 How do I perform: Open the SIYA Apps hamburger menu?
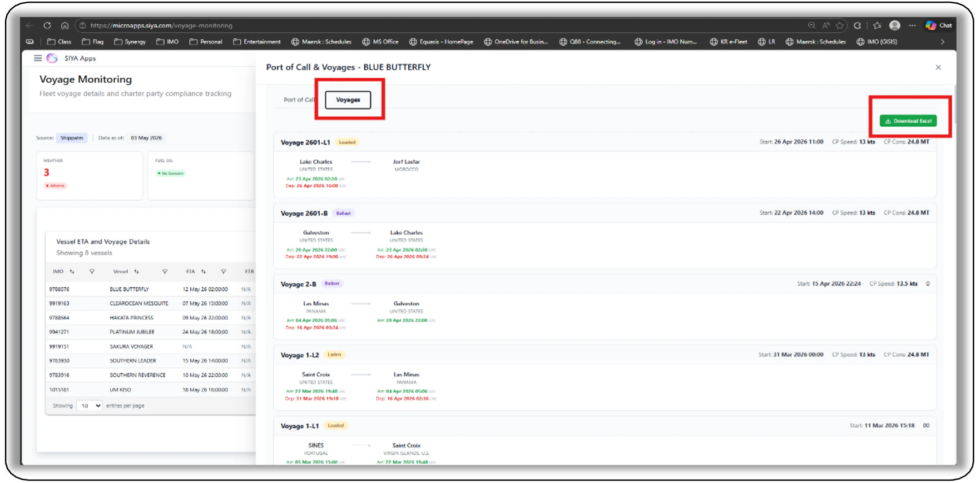coord(38,58)
